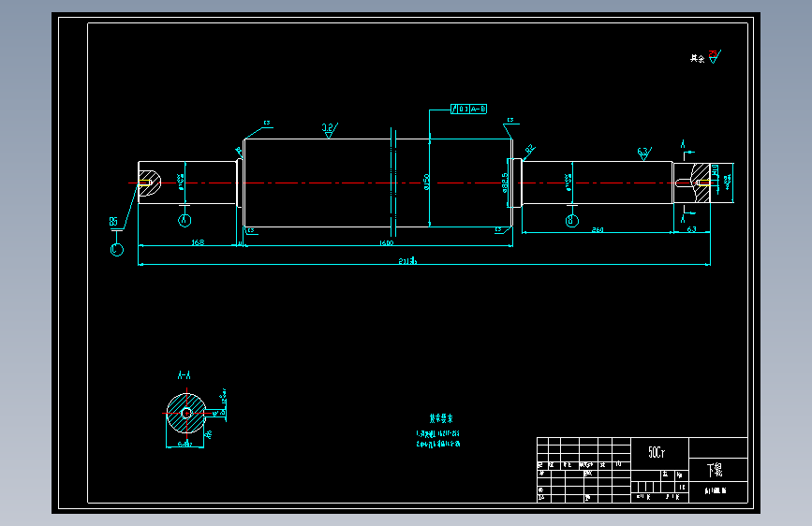
Task: Click the '下辊' part name in title block
Action: coord(715,470)
